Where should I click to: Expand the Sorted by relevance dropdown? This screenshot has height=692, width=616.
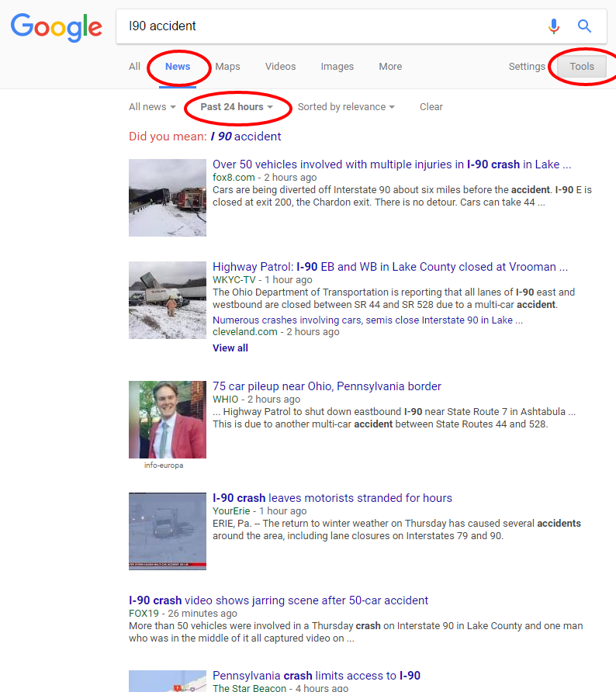pos(346,107)
